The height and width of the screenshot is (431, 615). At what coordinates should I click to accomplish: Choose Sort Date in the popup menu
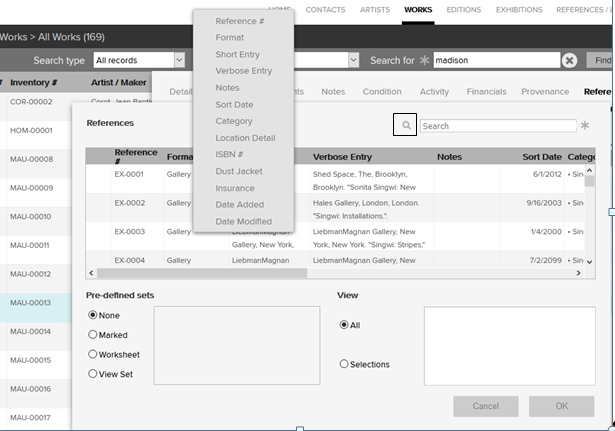234,105
